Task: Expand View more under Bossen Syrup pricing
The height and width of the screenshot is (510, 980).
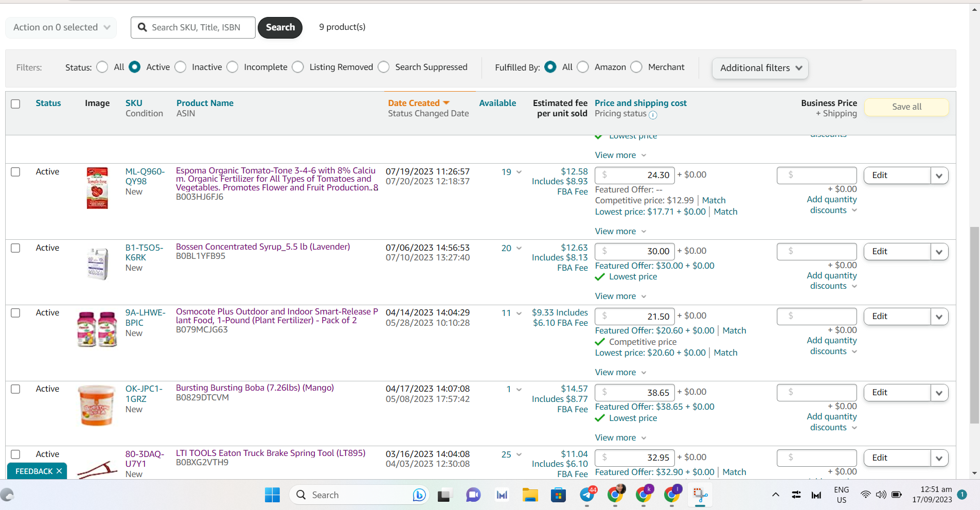Action: (620, 296)
